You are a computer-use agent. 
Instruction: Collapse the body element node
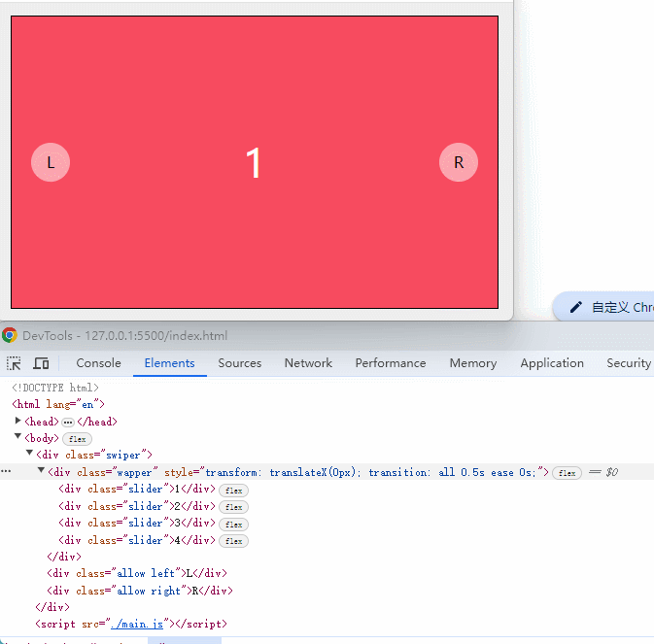tap(17, 436)
